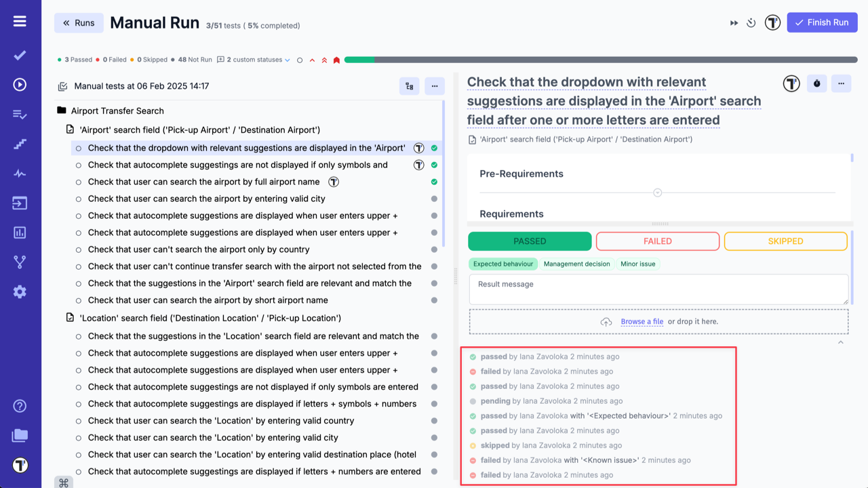Click the tree-view icon above the test list
The image size is (868, 488).
409,86
